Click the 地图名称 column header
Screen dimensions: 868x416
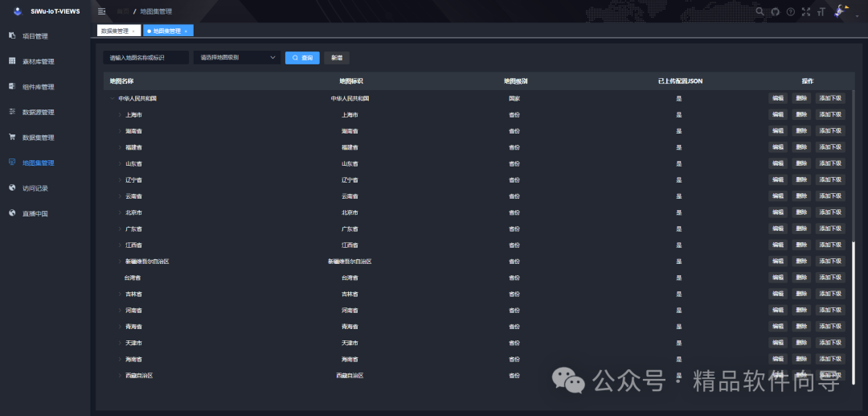click(x=121, y=81)
